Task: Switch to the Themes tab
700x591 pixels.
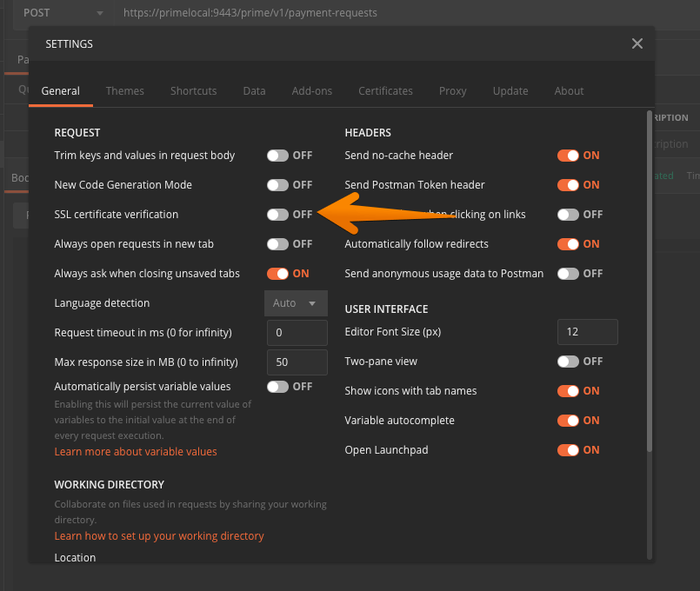Action: (x=125, y=90)
